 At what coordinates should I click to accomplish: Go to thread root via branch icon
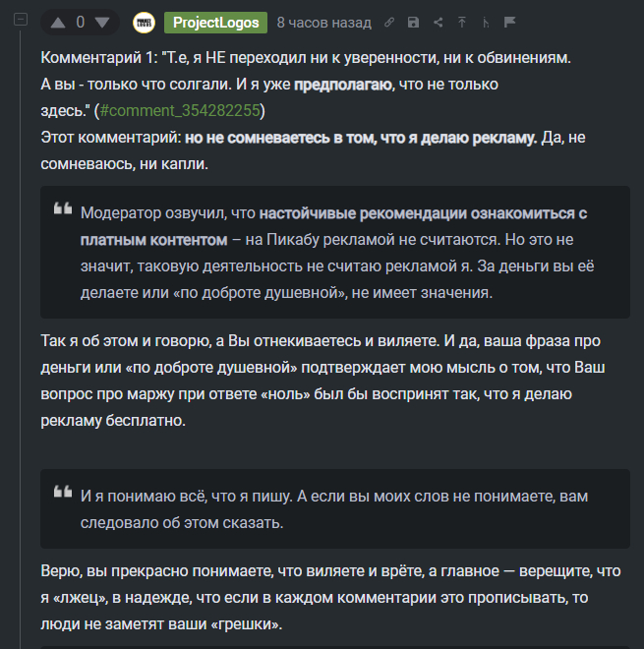pyautogui.click(x=486, y=23)
